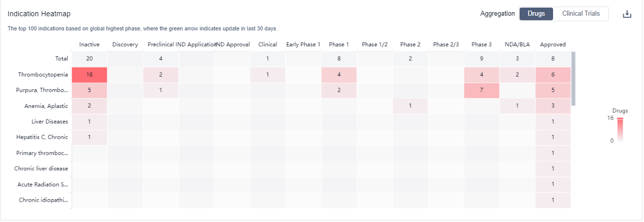Click the Inactive column header
The image size is (644, 222).
point(89,45)
